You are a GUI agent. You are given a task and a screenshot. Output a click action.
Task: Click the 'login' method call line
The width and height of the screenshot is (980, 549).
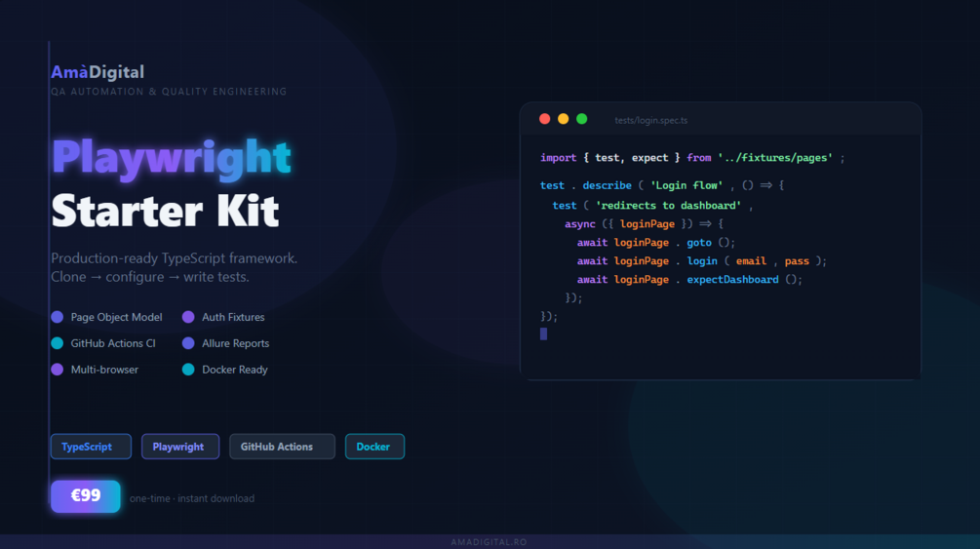pyautogui.click(x=701, y=260)
